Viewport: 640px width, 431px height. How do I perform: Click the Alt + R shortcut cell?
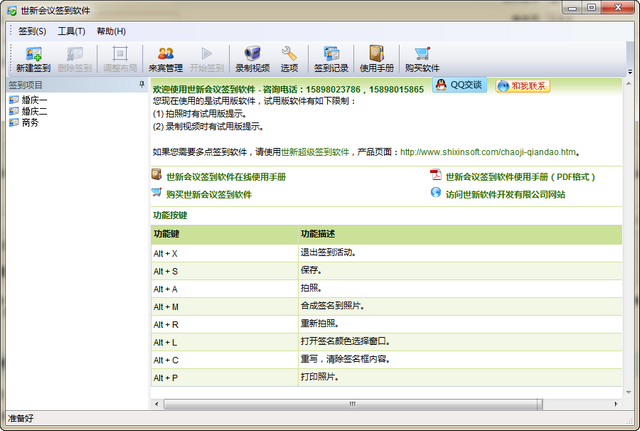(x=225, y=325)
